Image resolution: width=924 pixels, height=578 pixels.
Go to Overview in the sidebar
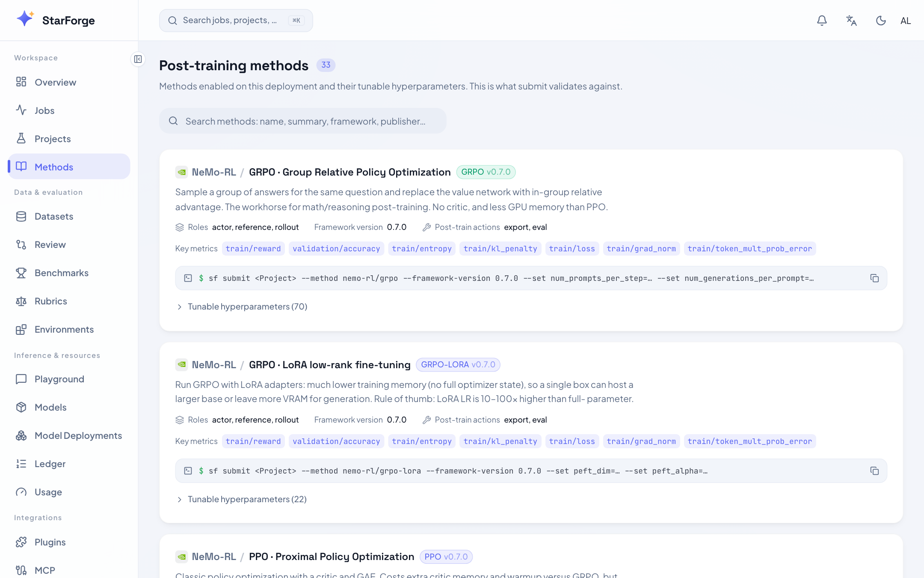pos(69,82)
